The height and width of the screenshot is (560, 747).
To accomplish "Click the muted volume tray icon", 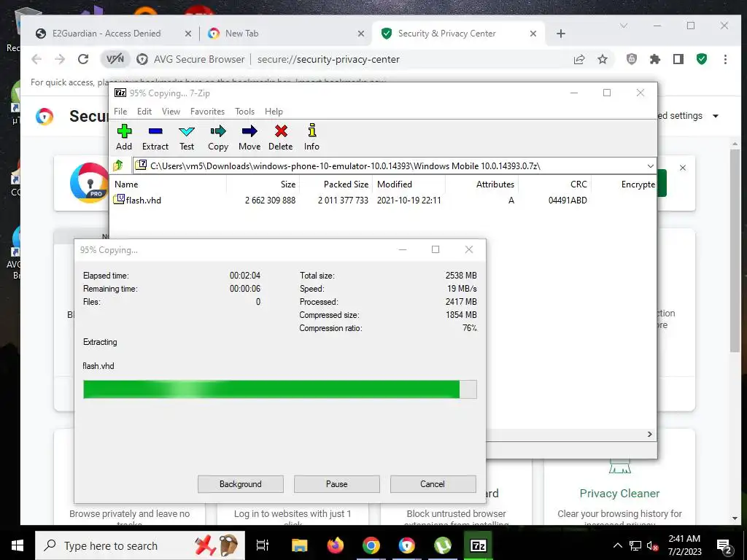I will [652, 545].
